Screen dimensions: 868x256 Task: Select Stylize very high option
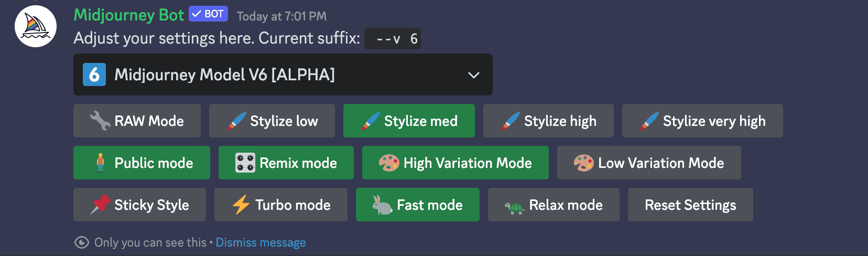tap(702, 121)
